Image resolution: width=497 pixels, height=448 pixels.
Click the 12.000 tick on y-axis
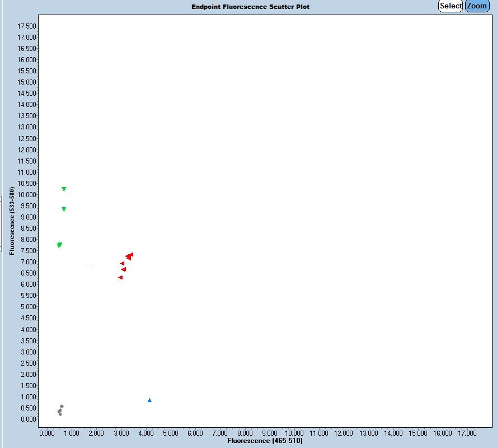point(27,150)
